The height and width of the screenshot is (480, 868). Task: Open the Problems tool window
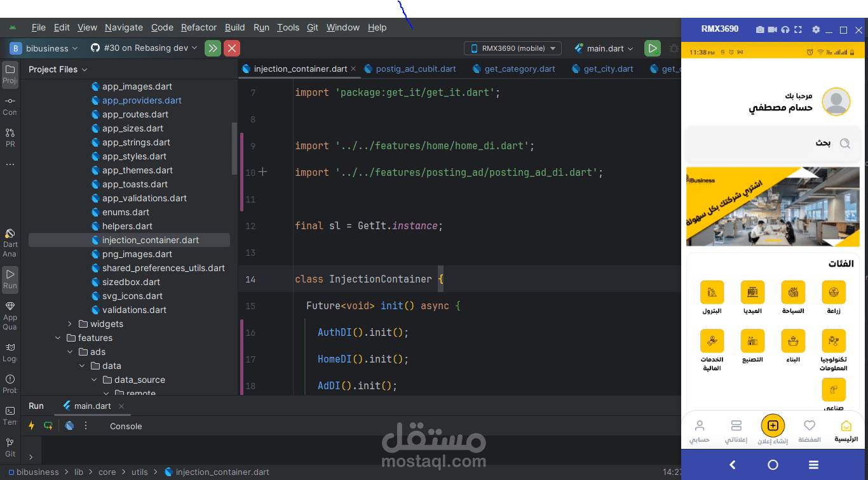[10, 383]
